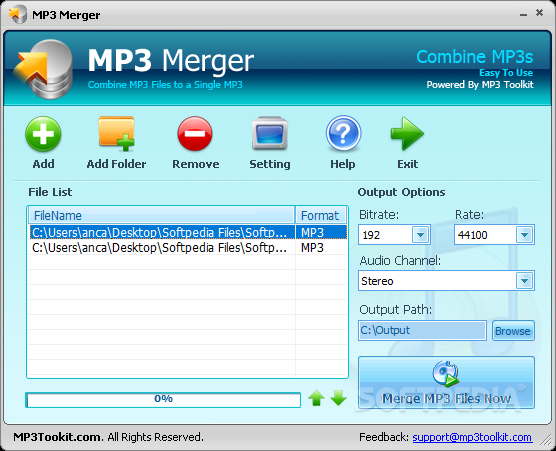Image resolution: width=556 pixels, height=451 pixels.
Task: Expand the Rate dropdown showing 44100
Action: (524, 234)
